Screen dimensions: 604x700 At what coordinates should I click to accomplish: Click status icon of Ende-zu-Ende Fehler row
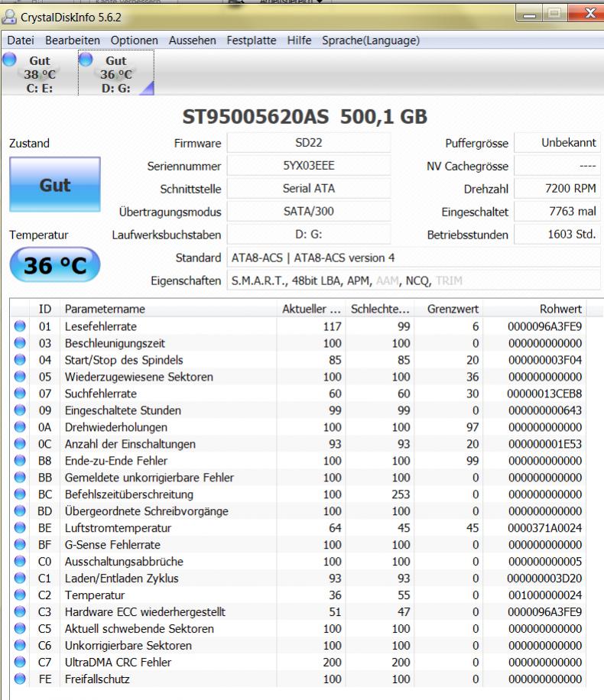click(x=20, y=460)
